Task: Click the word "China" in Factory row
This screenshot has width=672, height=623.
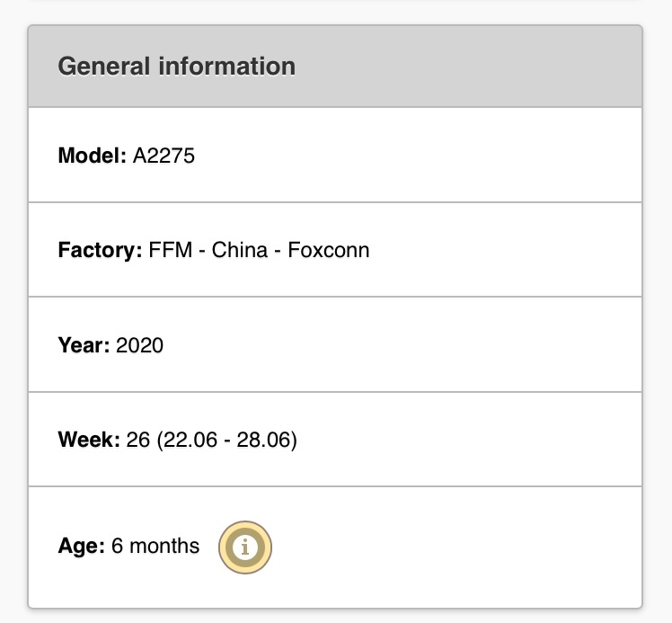Action: click(x=240, y=250)
